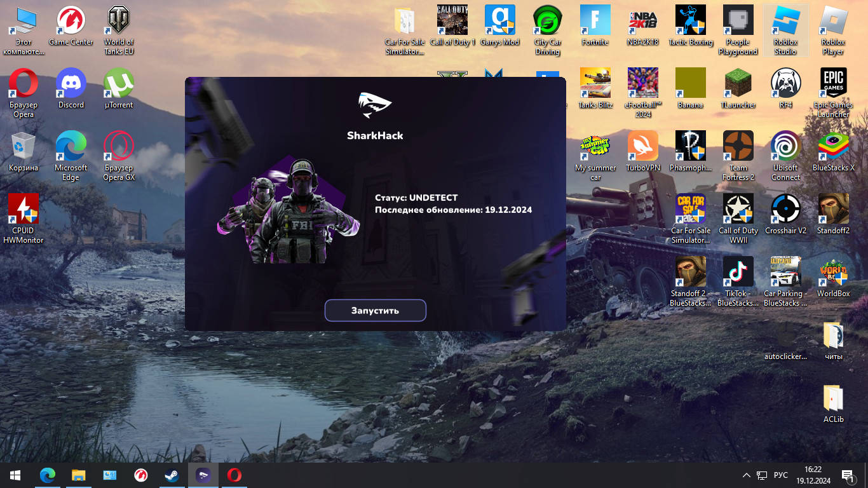Select the Tactic Boxing icon

(x=691, y=26)
